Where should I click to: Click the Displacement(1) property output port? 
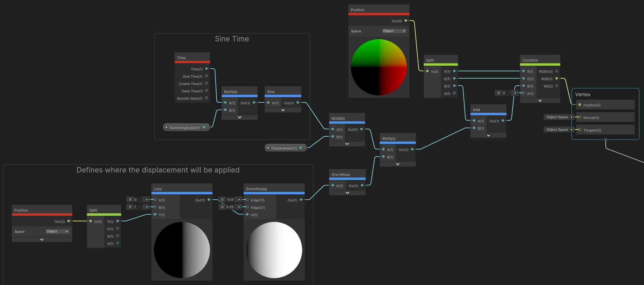301,148
